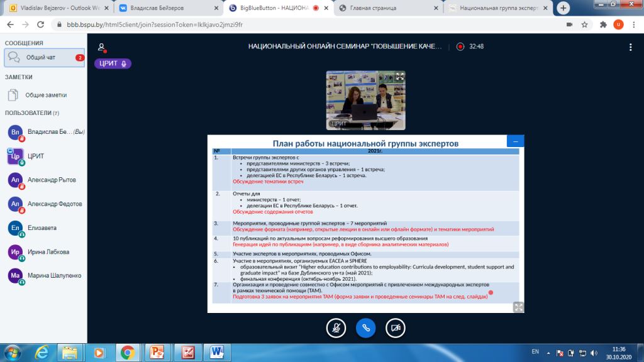Open Word from Windows taskbar

coord(216,352)
